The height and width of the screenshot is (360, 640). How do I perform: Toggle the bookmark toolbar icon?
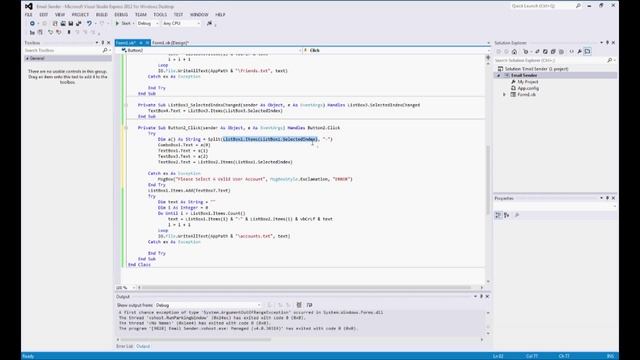[69, 32]
